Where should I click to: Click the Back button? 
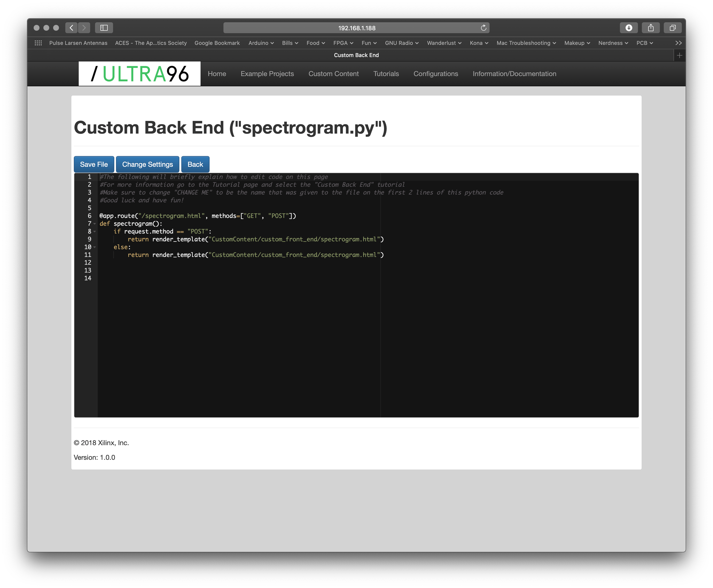click(195, 164)
